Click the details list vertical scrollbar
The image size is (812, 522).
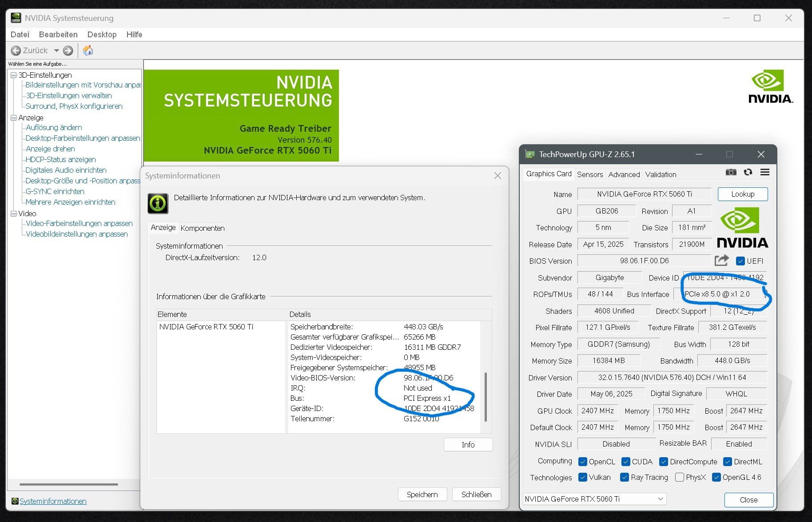[x=486, y=397]
